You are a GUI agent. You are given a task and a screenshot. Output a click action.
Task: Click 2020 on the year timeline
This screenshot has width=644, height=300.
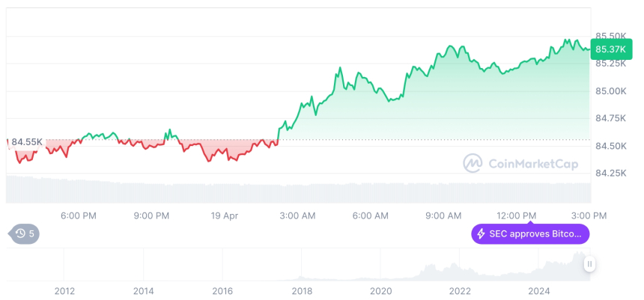[381, 291]
